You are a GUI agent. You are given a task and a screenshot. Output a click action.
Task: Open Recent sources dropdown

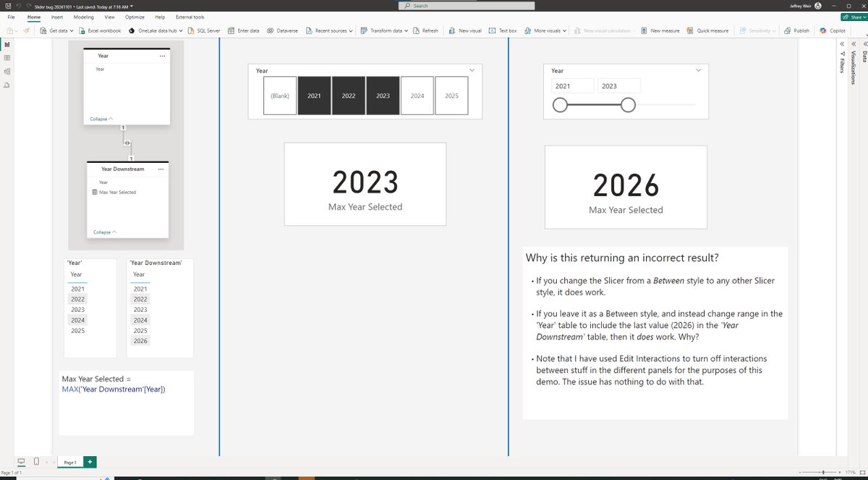(x=329, y=31)
